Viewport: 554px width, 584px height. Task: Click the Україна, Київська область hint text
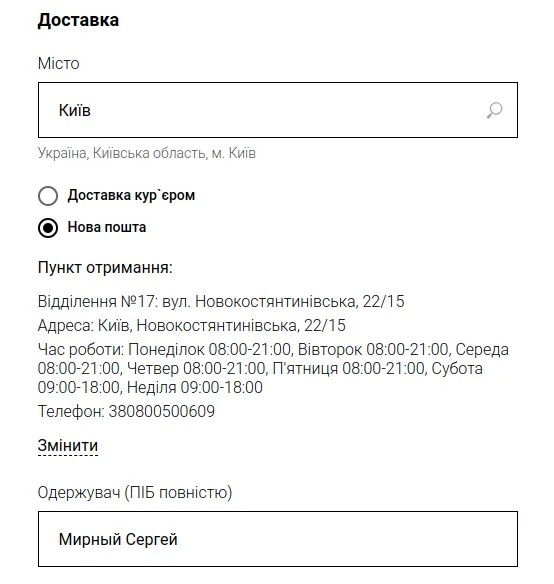tap(147, 153)
